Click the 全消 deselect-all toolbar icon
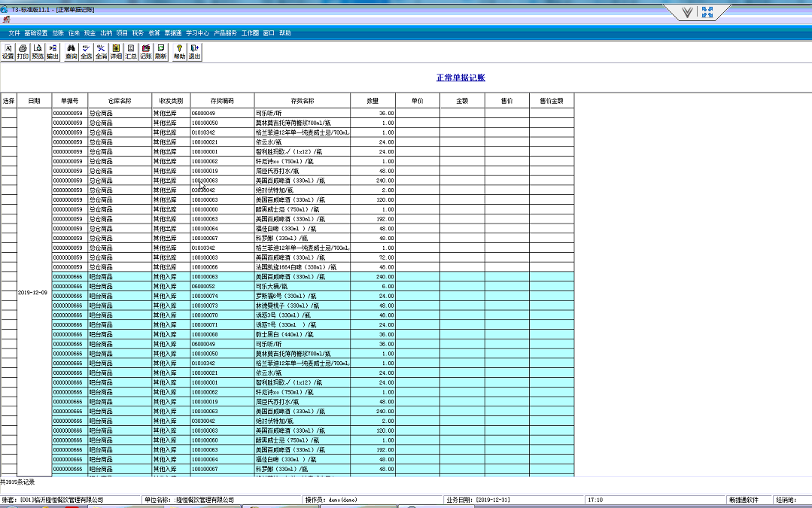 101,52
